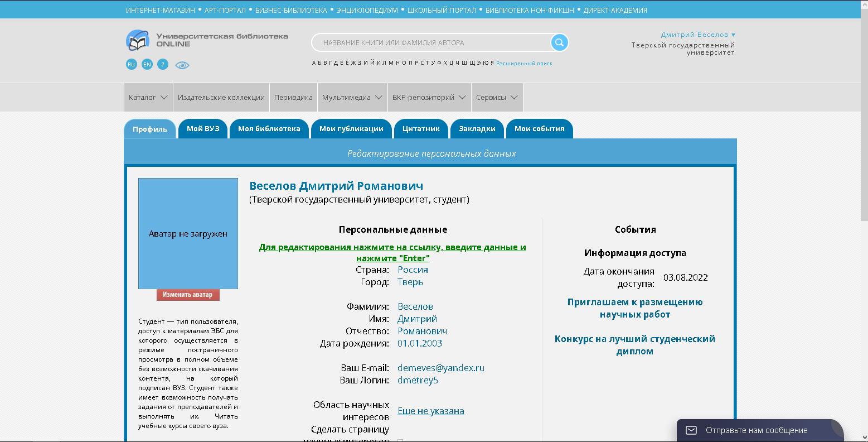Screen dimensions: 868x442
Task: Expand the Каталог dropdown menu
Action: tap(148, 98)
